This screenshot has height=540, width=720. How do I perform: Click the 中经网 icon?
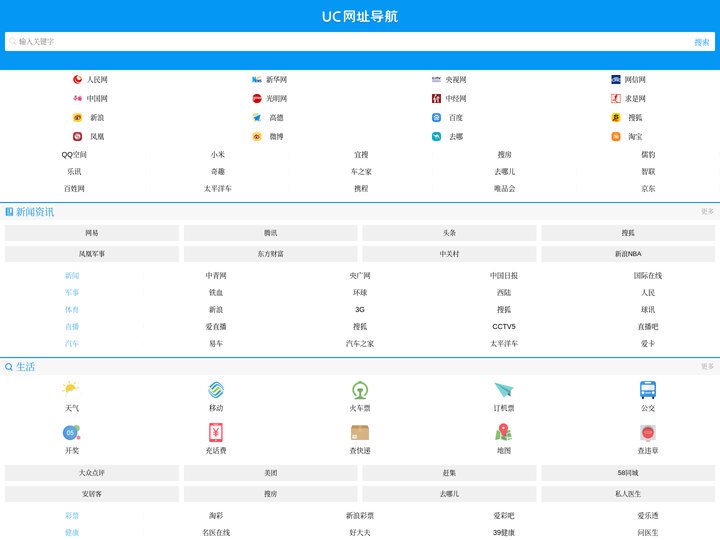pos(436,98)
